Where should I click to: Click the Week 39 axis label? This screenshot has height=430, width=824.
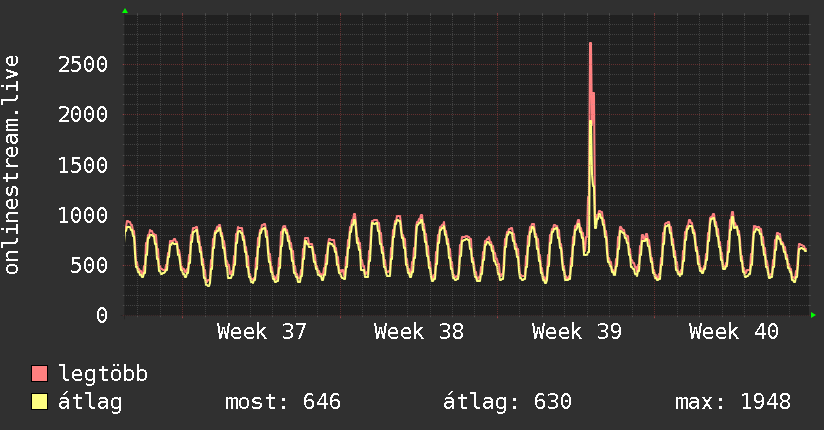tap(576, 332)
